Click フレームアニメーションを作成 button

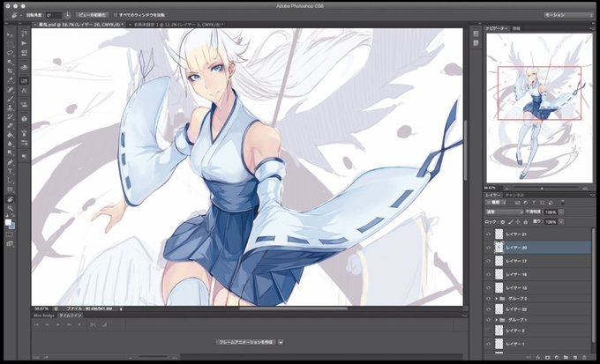246,342
